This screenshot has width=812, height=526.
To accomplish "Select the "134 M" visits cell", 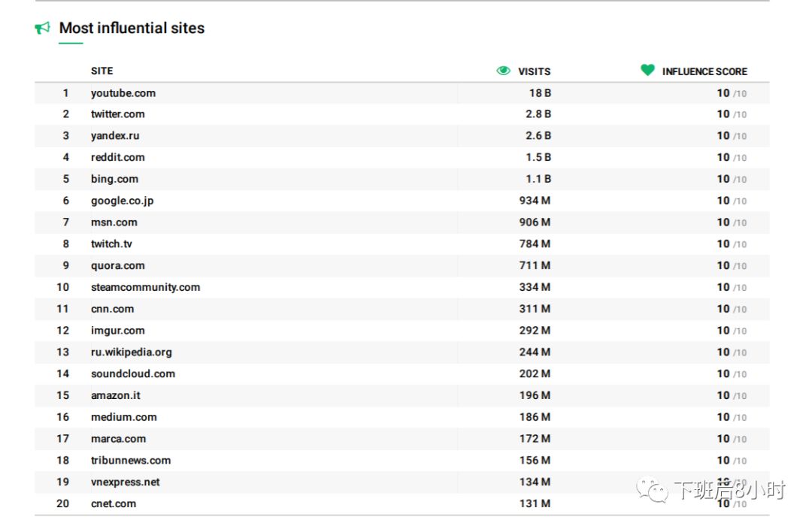I will pos(535,482).
